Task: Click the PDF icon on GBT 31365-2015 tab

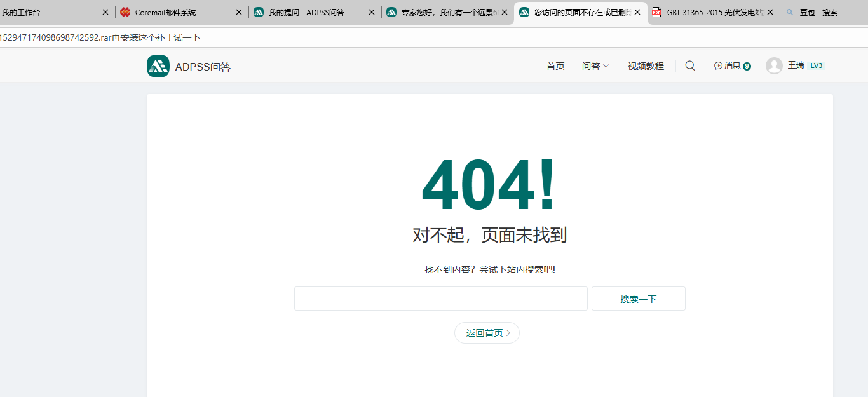Action: pos(657,12)
